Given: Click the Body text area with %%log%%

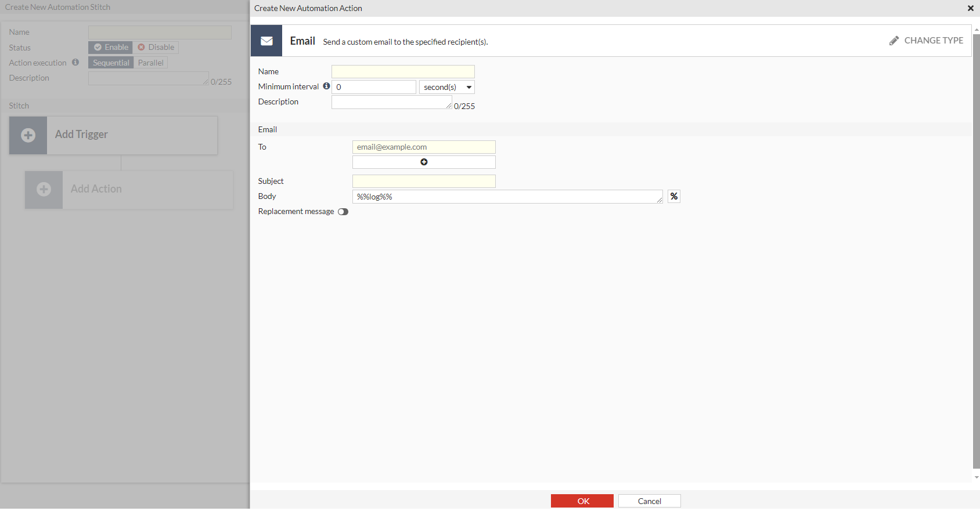Looking at the screenshot, I should click(507, 197).
